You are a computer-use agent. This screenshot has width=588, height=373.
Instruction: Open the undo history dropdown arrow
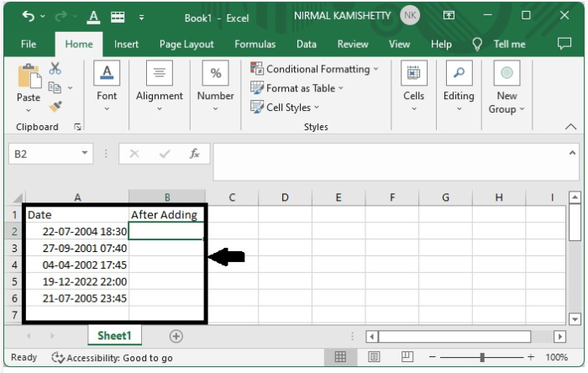pyautogui.click(x=42, y=17)
